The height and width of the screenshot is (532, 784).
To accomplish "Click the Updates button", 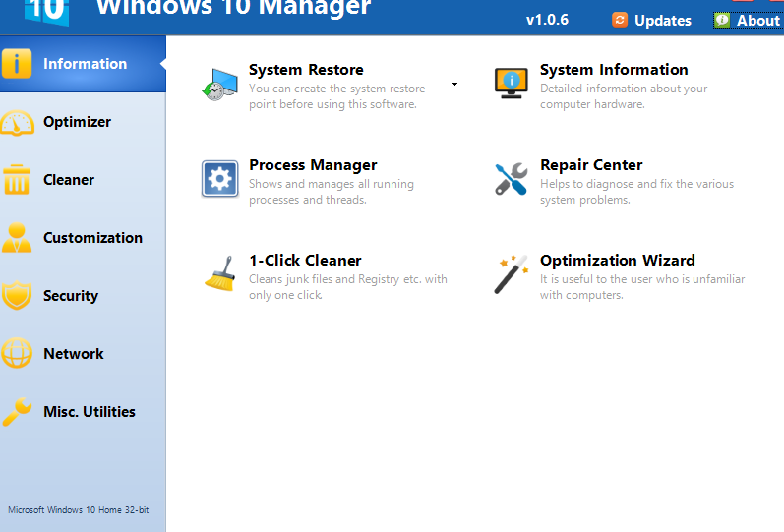I will pyautogui.click(x=651, y=20).
